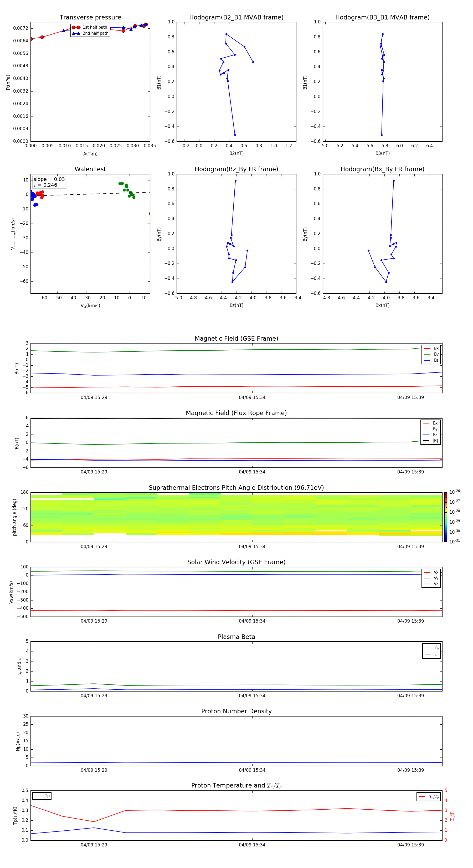Click the Proton Temperature and Te/Tp title
Screen dimensions: 473x868
[236, 786]
